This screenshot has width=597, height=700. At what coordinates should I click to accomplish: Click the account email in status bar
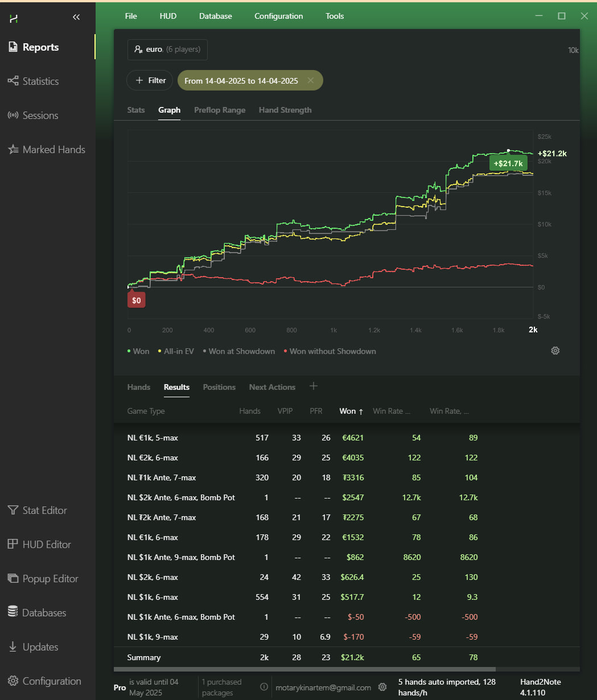coord(323,688)
